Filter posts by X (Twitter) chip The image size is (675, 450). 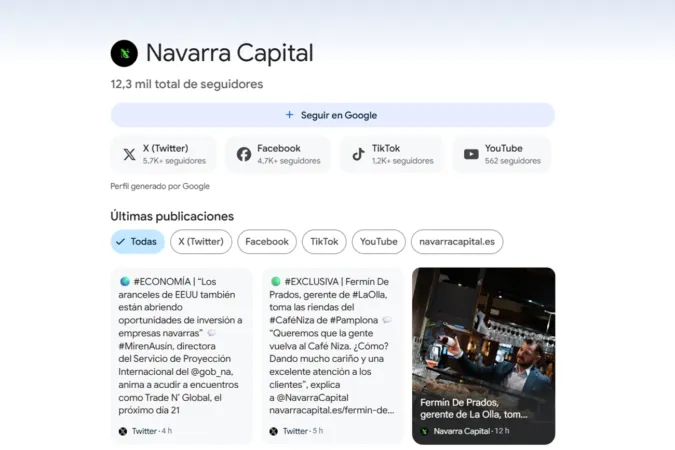pyautogui.click(x=201, y=242)
